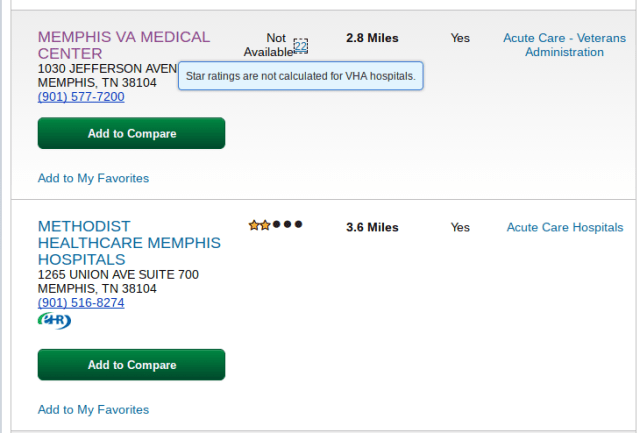Click the VHA star ratings tooltip message
Viewport: 640px width, 433px height.
[x=300, y=75]
